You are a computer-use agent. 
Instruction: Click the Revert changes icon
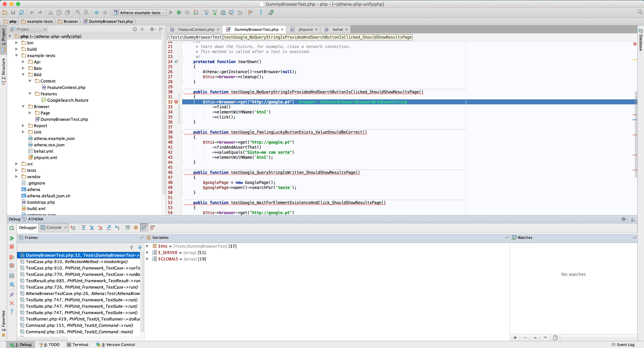[240, 12]
